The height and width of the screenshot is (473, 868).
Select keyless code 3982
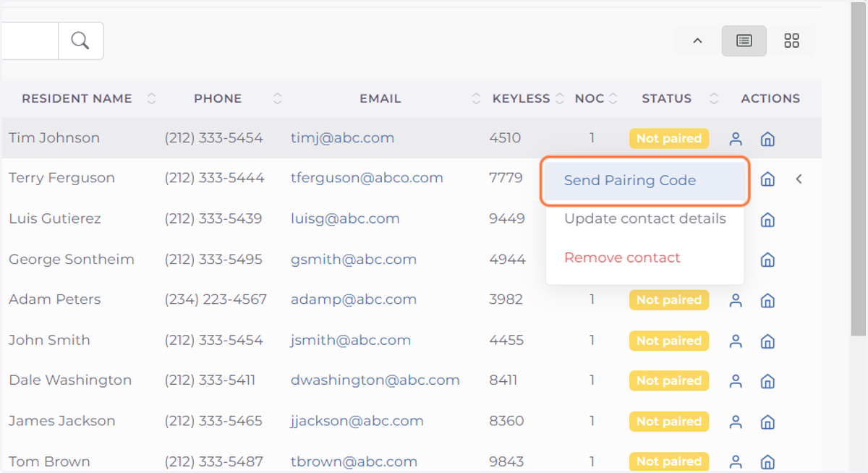click(506, 299)
